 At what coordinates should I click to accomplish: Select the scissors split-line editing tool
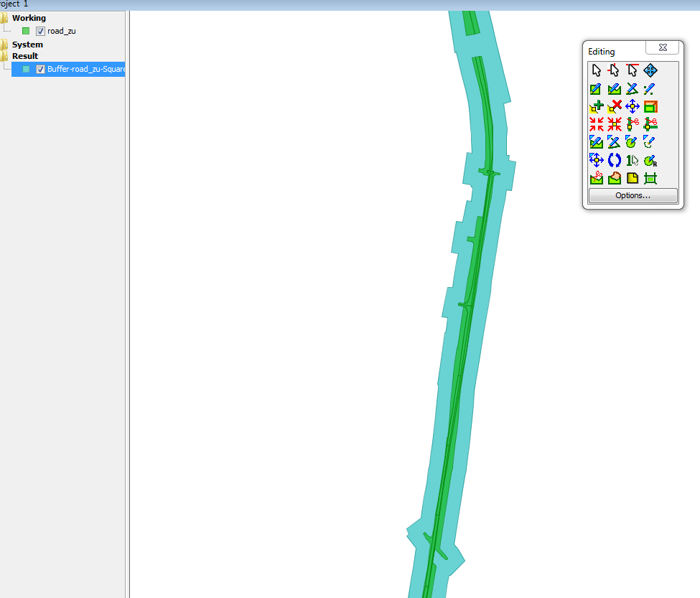(632, 124)
